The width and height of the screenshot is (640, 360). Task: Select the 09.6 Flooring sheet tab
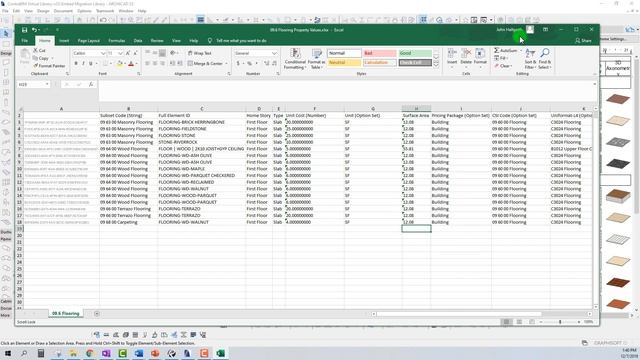[x=65, y=313]
